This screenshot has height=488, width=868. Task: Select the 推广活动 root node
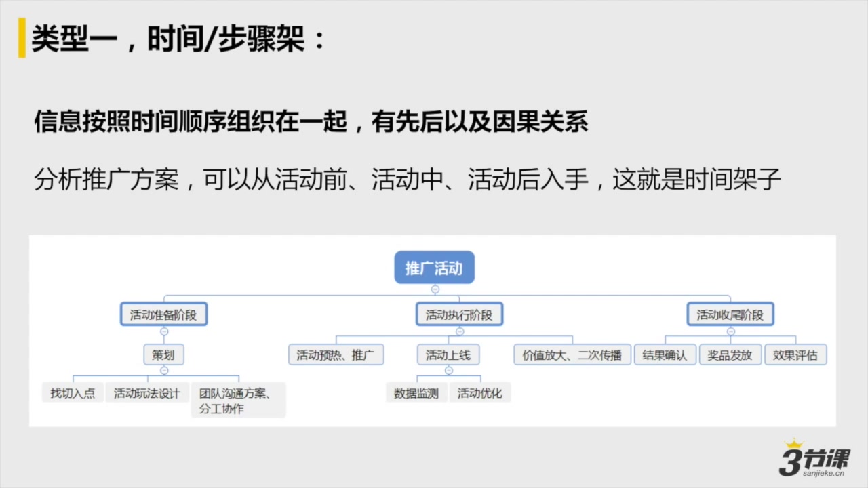[x=435, y=268]
